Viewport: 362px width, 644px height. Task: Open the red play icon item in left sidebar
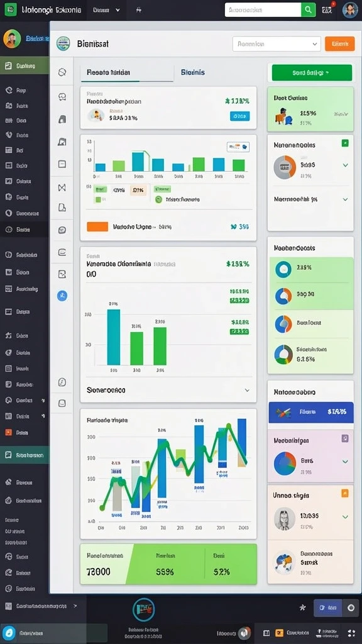[x=24, y=432]
